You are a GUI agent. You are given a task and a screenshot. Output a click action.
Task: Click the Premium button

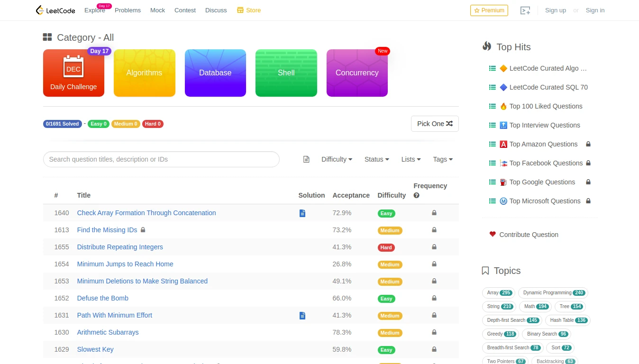489,10
